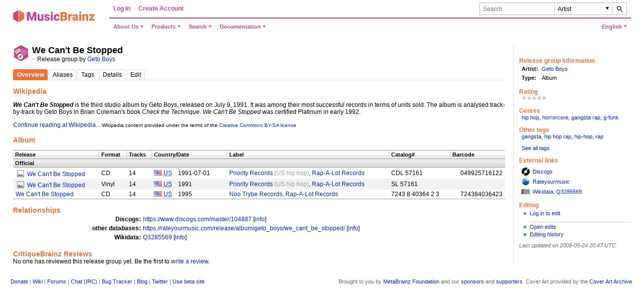Open cover art icon for 1991-07-01 CD release

point(21,174)
